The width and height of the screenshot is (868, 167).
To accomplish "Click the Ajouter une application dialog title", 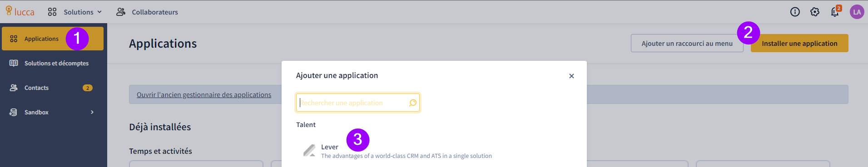I will pos(337,75).
